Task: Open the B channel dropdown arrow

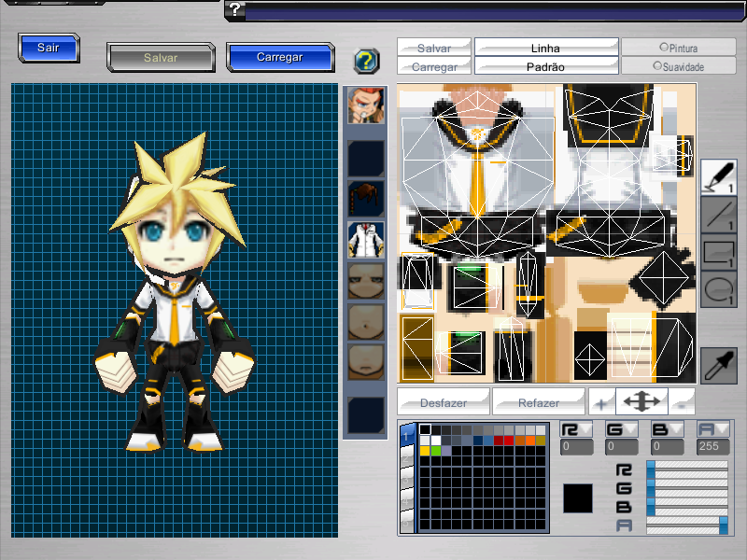Action: click(x=676, y=429)
